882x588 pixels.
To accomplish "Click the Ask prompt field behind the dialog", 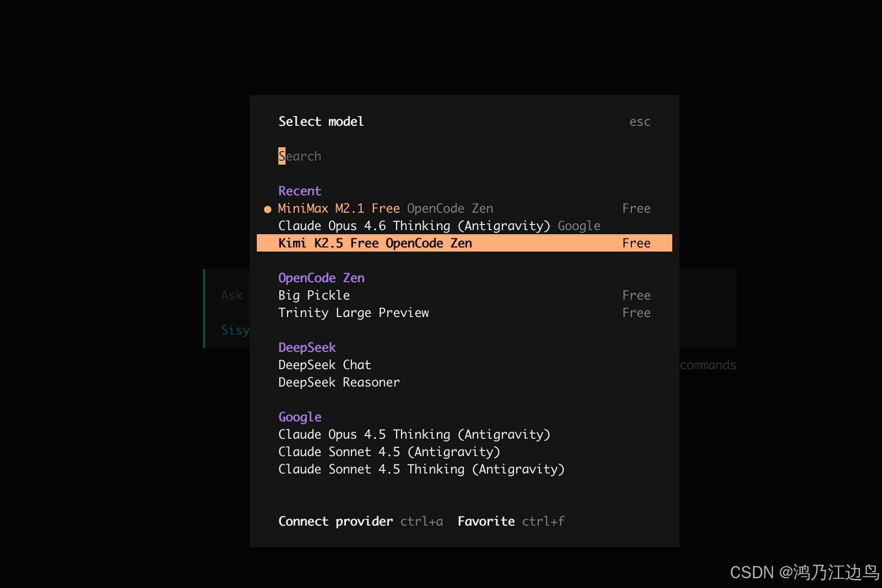I will 232,296.
